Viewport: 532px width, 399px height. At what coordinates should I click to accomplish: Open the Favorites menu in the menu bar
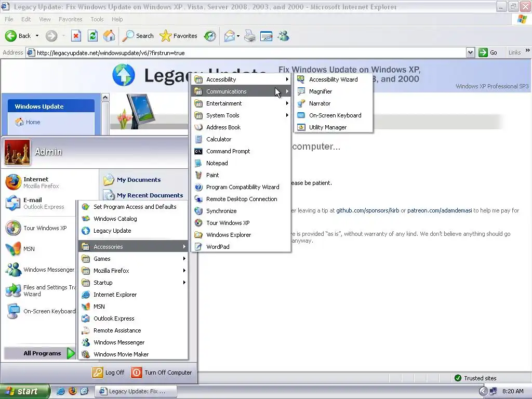tap(70, 19)
